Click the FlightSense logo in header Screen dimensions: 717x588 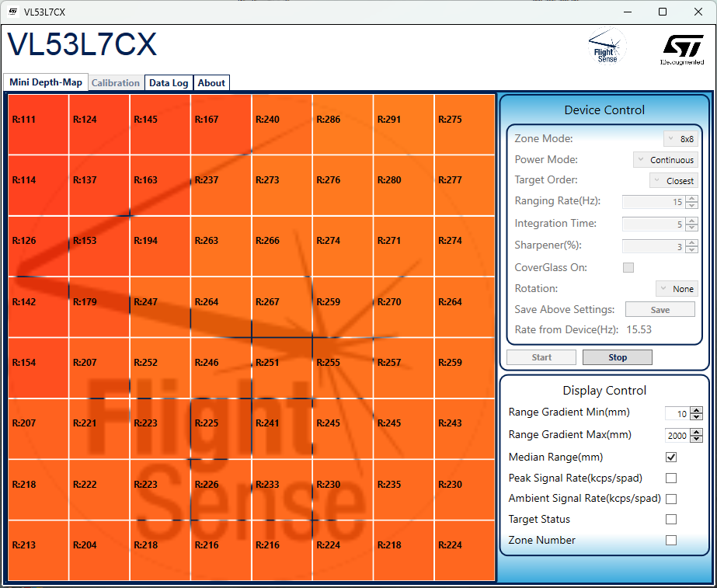click(607, 46)
